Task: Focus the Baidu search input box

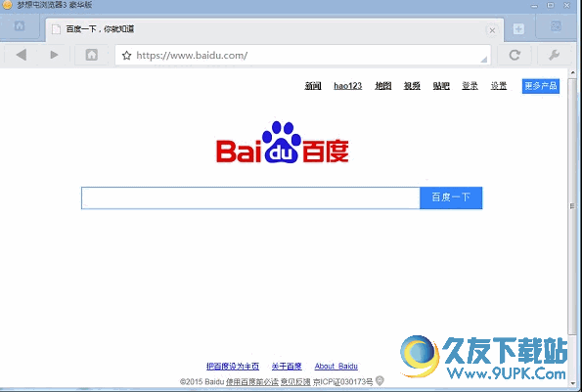Action: (x=250, y=198)
